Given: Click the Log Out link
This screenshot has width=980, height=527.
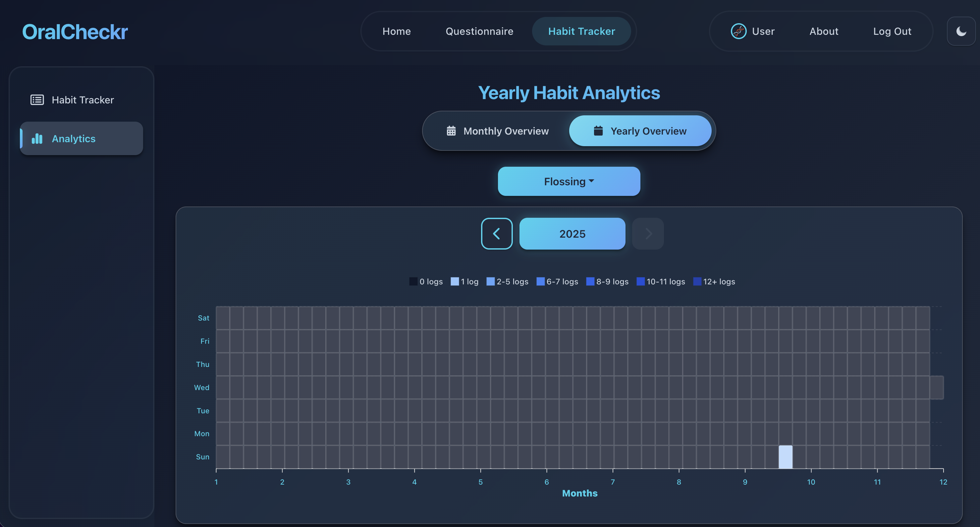Looking at the screenshot, I should tap(892, 31).
